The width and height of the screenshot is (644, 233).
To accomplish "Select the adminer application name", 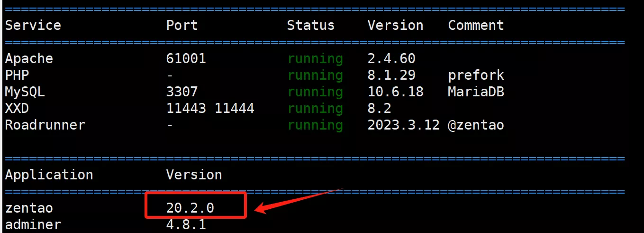I will click(33, 224).
